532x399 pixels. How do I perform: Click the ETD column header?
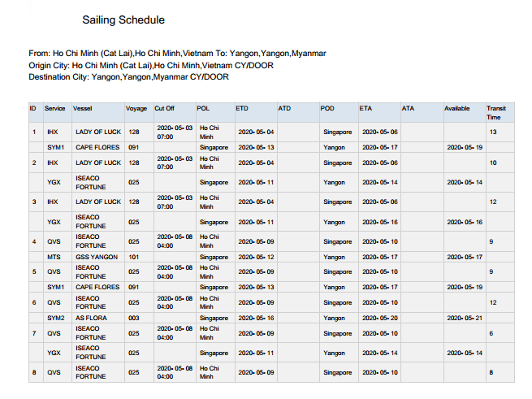click(242, 108)
